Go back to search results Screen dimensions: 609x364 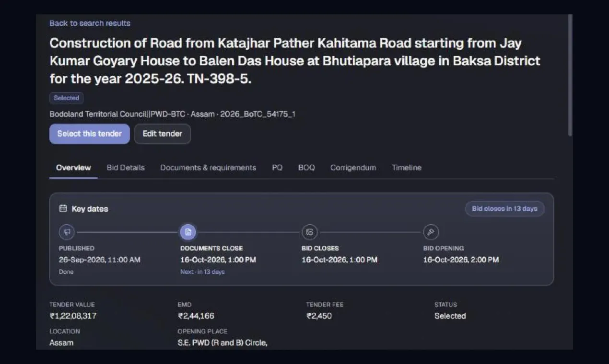click(90, 23)
